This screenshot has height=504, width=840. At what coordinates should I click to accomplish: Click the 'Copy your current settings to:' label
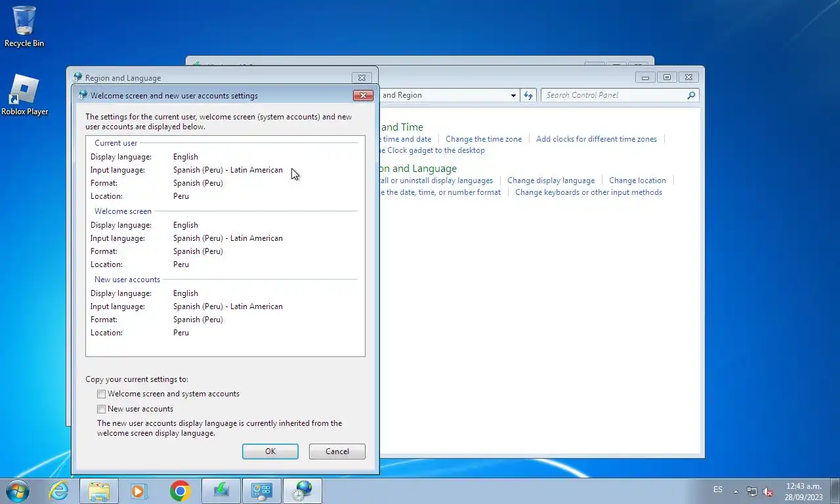(136, 379)
